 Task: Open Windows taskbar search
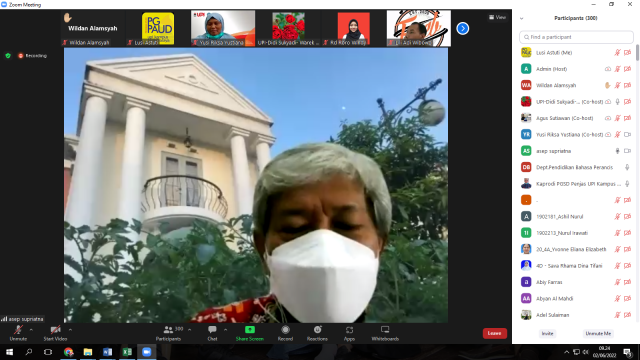(29, 352)
